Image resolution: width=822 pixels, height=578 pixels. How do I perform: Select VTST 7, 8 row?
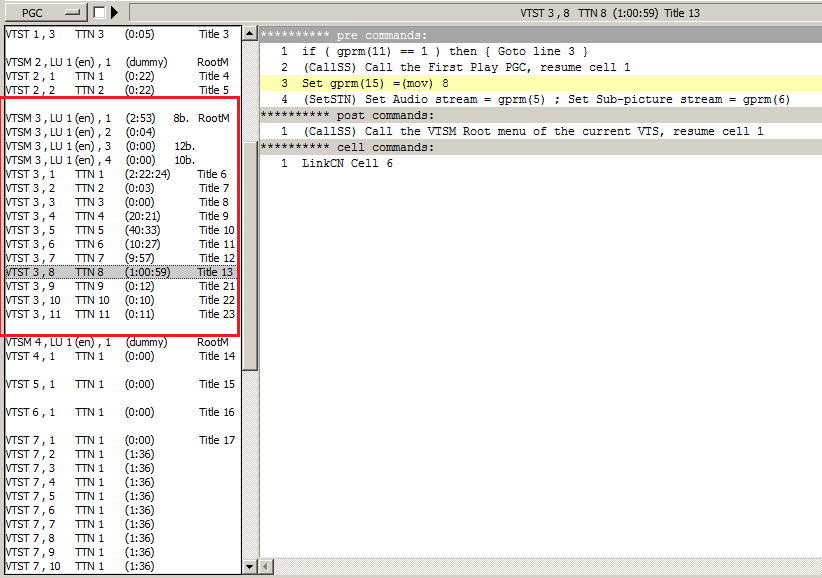click(122, 539)
